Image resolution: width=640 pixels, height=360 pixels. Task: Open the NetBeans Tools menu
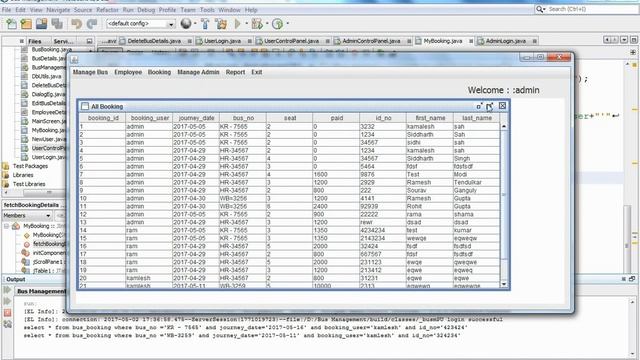click(207, 10)
